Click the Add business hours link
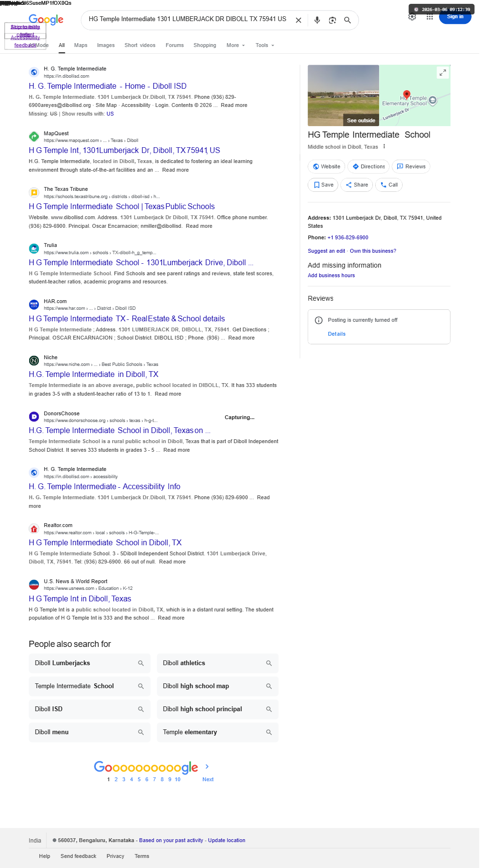This screenshot has height=868, width=485. click(x=331, y=275)
